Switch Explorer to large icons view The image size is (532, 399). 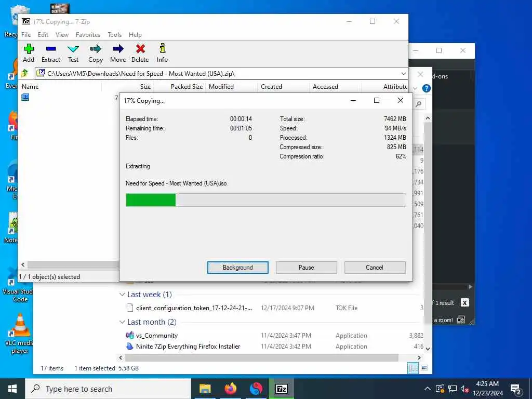424,368
